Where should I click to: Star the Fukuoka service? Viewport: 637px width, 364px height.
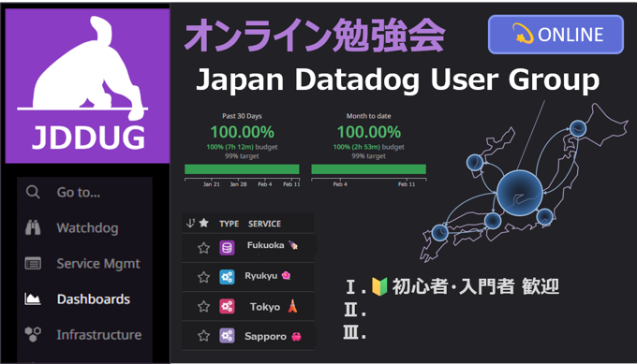click(203, 248)
